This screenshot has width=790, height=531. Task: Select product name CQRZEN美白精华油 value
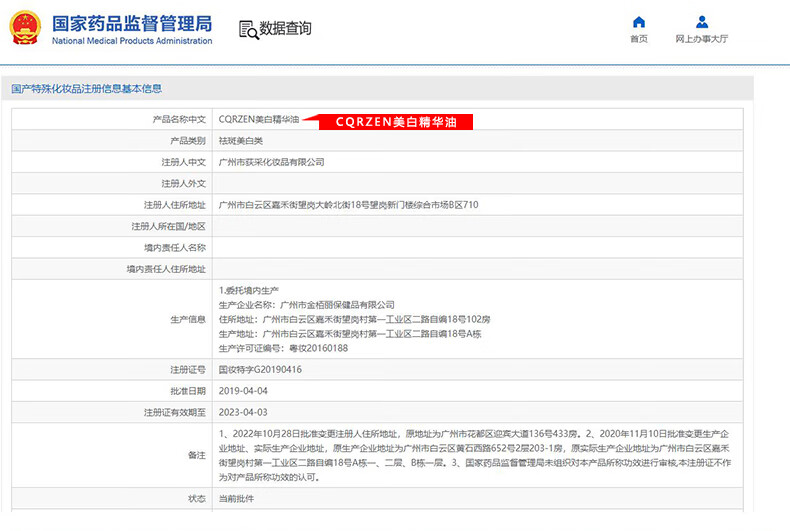(x=259, y=119)
